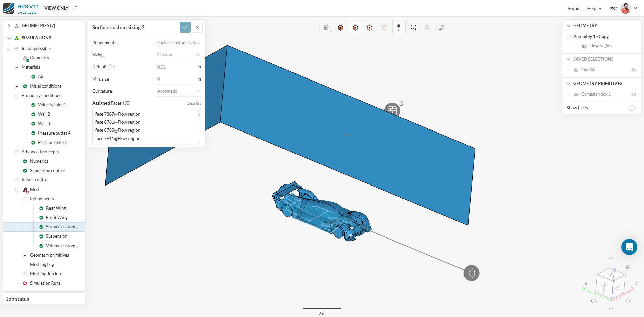Open the Front Wing refinement

(x=57, y=218)
